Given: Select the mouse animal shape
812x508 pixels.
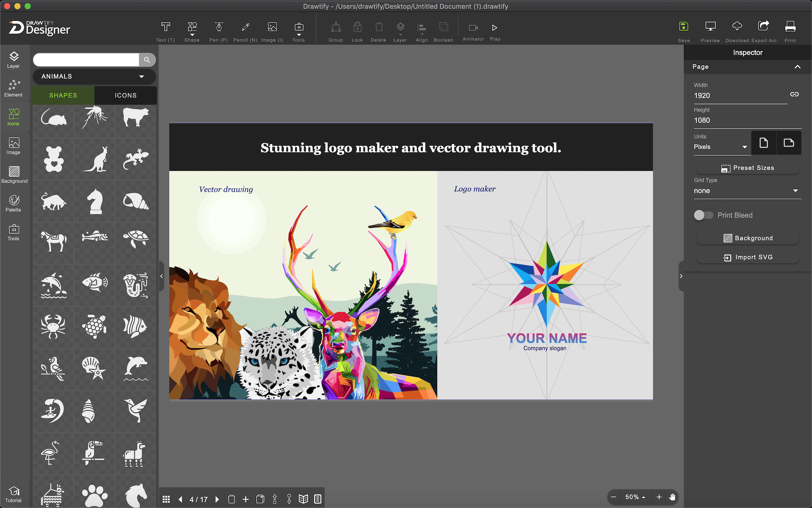Looking at the screenshot, I should (53, 118).
